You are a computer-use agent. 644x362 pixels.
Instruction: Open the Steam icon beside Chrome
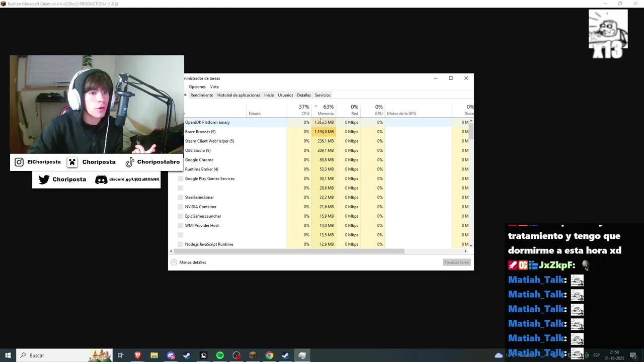(285, 355)
